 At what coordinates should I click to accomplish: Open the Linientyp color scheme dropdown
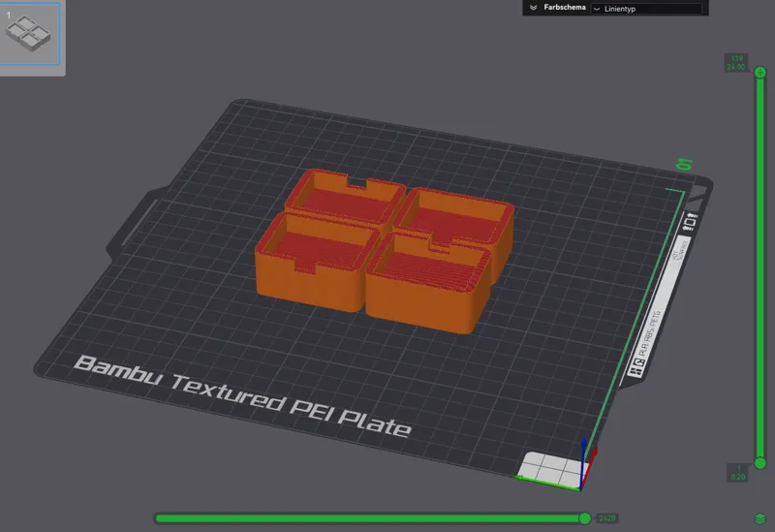coord(646,9)
